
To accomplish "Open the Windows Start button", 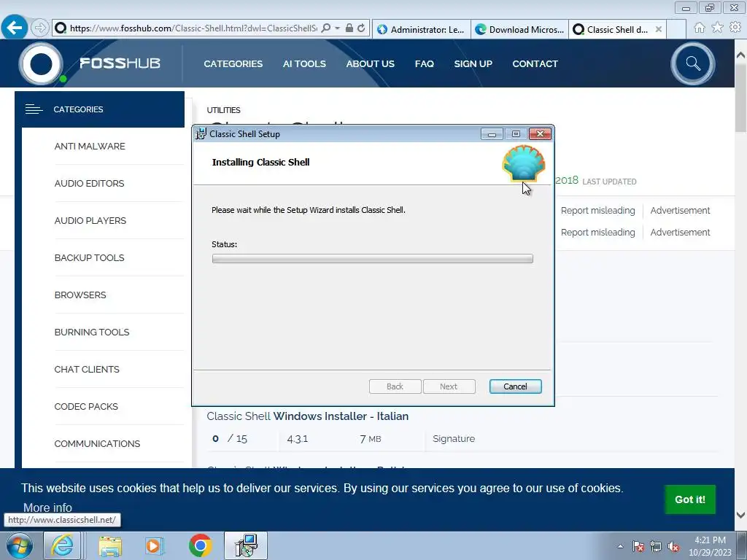I will [19, 545].
